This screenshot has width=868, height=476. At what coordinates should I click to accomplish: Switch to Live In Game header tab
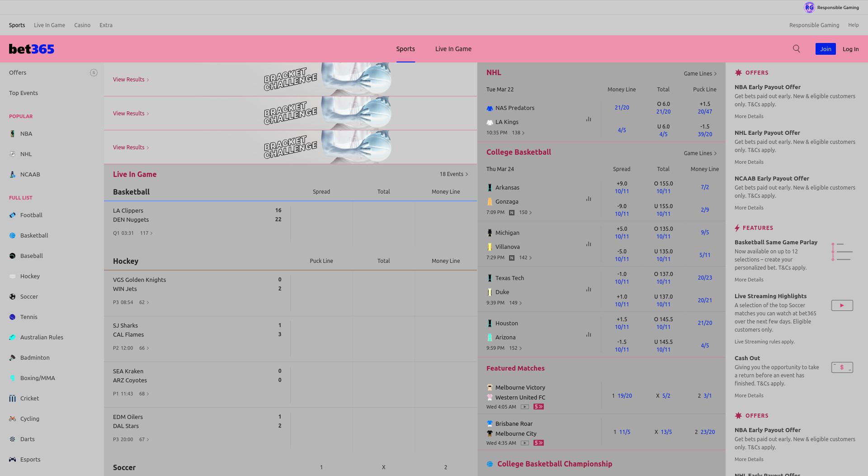pos(453,49)
